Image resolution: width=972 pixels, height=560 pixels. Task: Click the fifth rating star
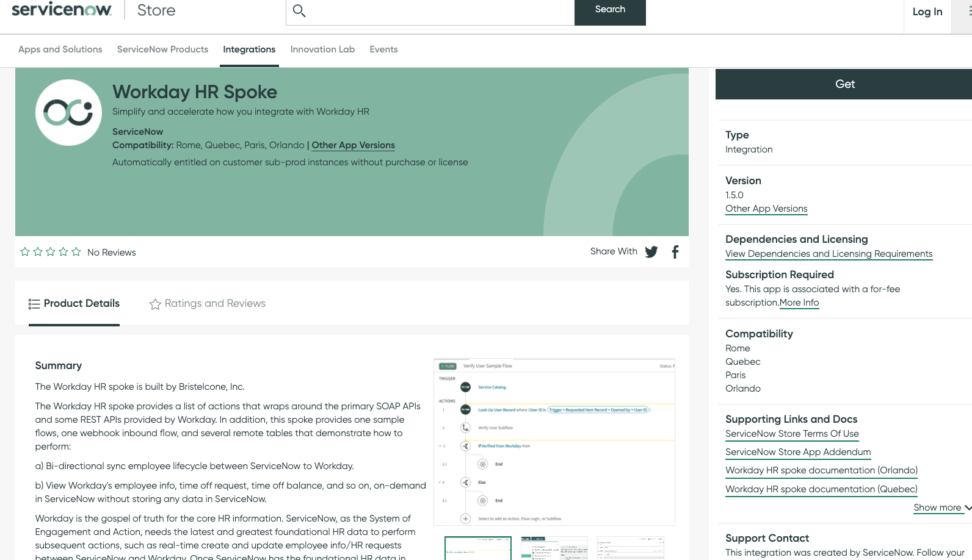(76, 252)
